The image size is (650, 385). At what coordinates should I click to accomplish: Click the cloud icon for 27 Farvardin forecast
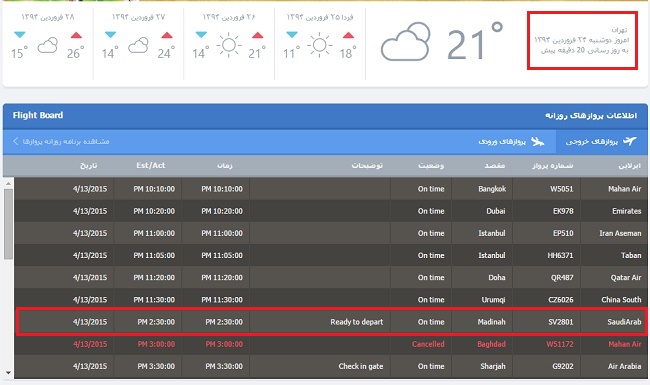(x=138, y=45)
